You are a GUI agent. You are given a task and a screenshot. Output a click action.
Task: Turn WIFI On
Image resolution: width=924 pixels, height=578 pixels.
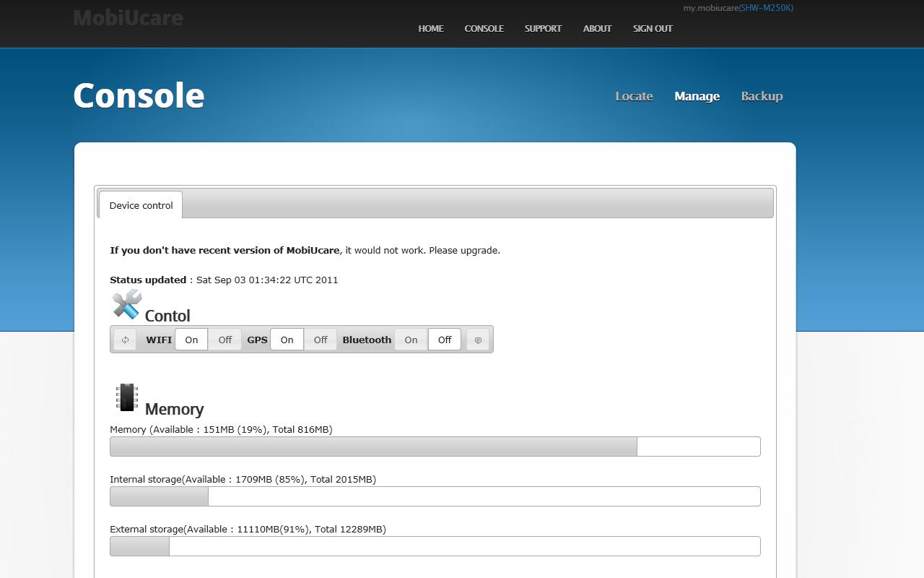(x=191, y=340)
